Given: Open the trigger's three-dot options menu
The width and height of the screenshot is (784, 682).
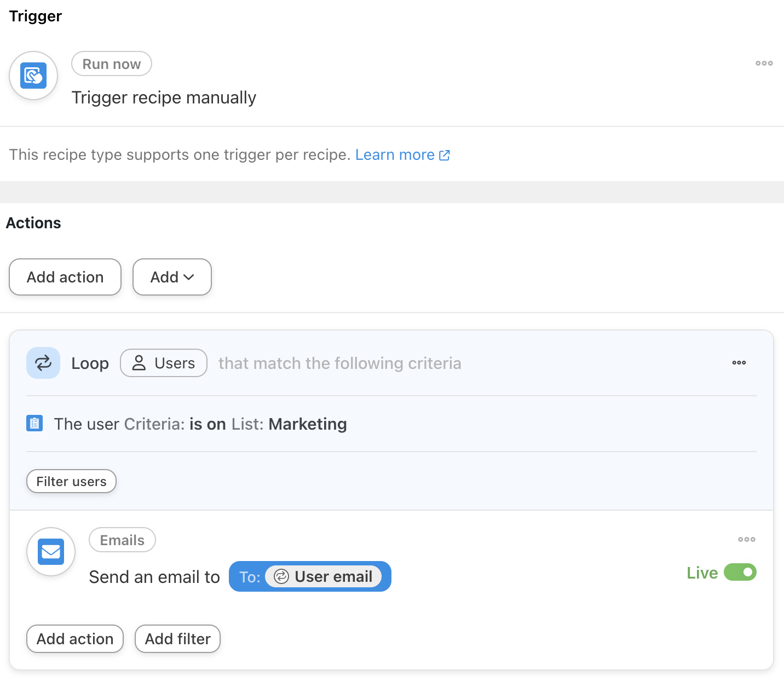Looking at the screenshot, I should (764, 63).
